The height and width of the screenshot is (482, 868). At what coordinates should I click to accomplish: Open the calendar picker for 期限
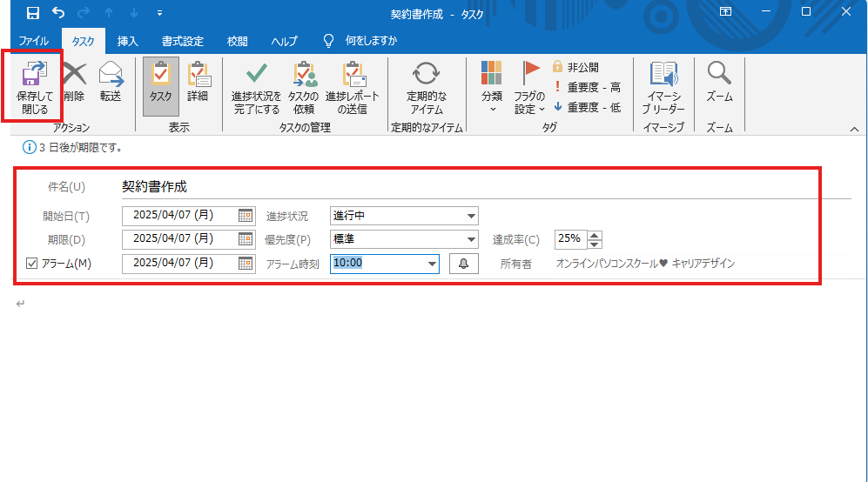246,239
